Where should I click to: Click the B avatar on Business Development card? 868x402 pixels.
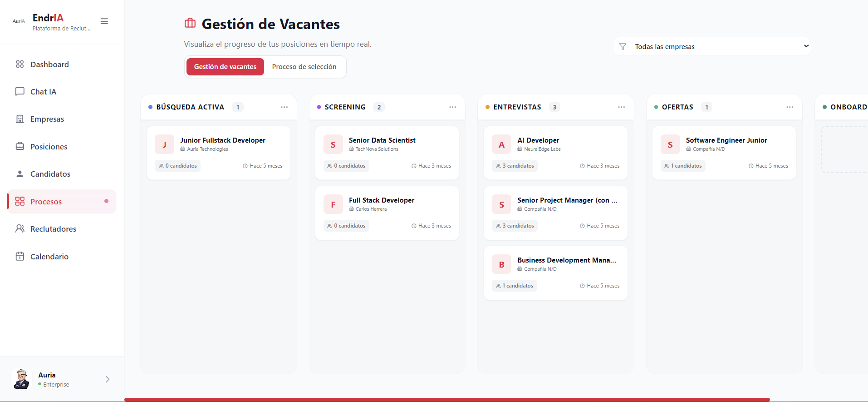501,264
